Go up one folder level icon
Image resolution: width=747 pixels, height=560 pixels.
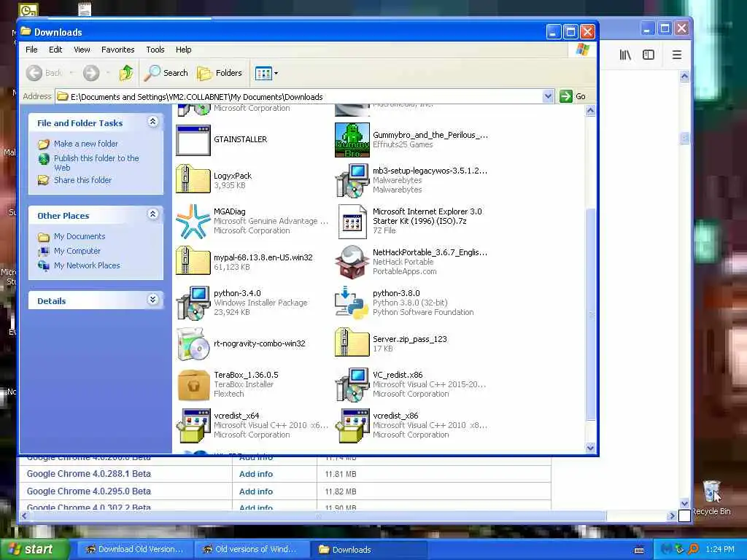pyautogui.click(x=126, y=73)
